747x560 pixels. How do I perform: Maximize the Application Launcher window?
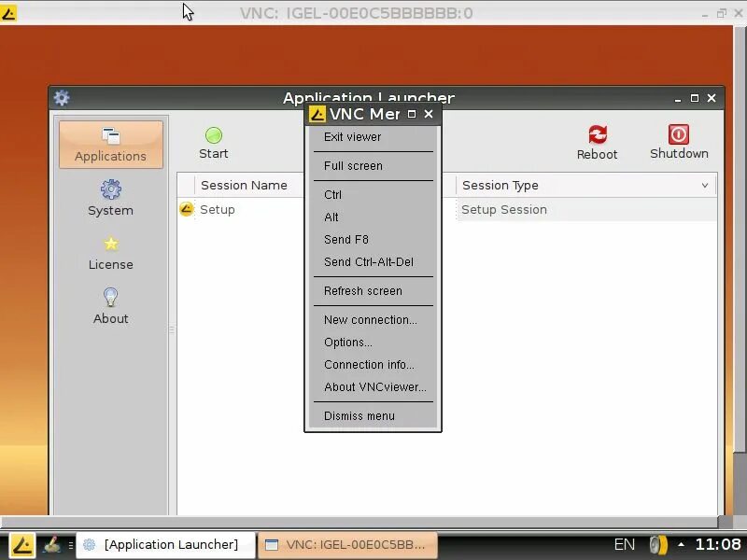pos(695,98)
